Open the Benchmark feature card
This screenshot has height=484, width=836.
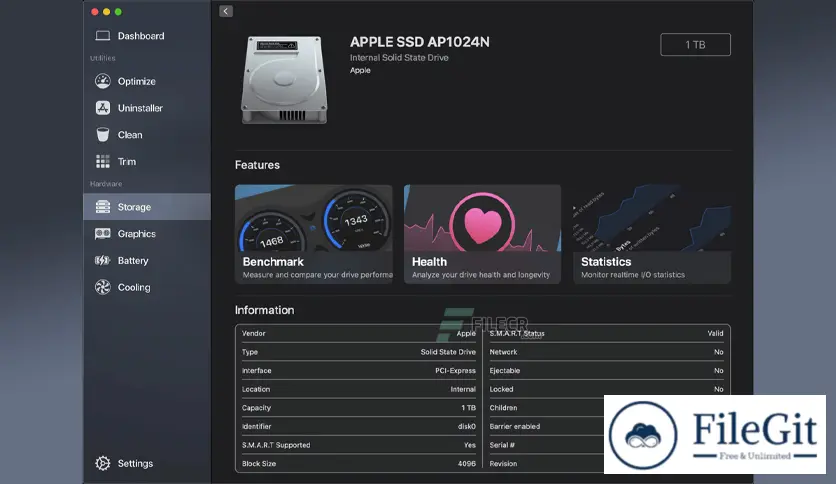pos(314,234)
